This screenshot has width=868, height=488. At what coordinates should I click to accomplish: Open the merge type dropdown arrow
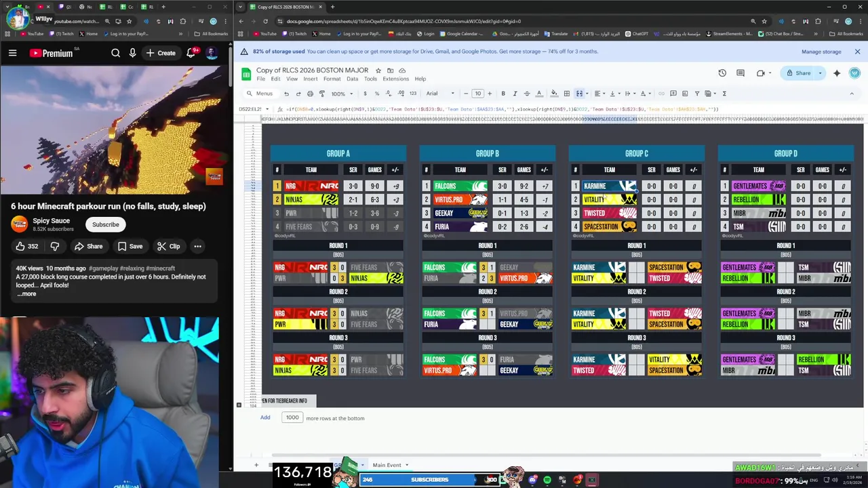[587, 94]
